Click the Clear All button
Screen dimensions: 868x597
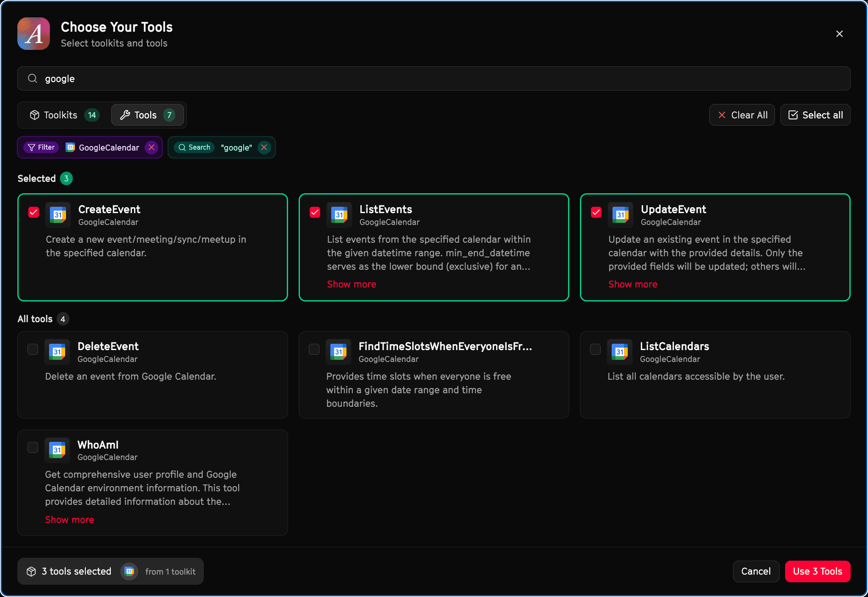pos(742,115)
